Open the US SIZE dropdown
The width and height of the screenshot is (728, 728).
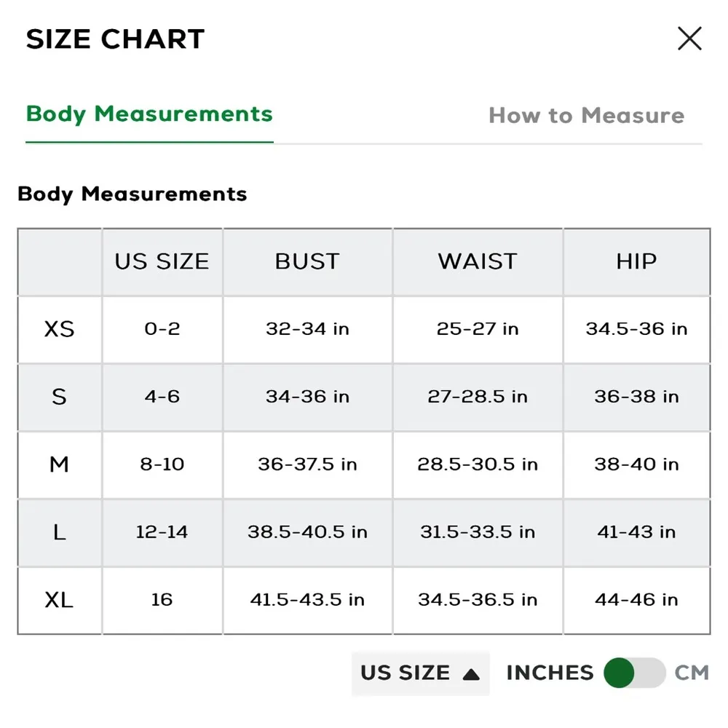pyautogui.click(x=420, y=673)
